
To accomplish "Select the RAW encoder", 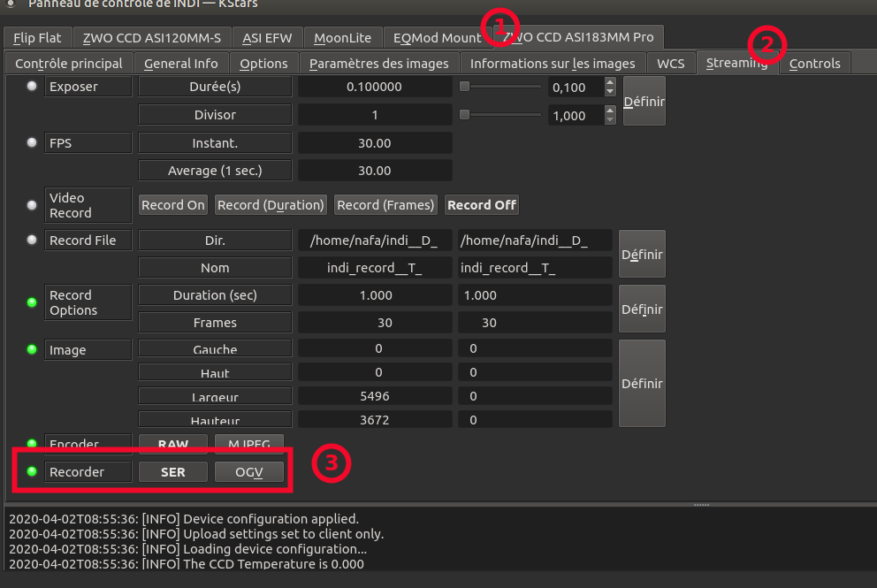I will pos(172,444).
